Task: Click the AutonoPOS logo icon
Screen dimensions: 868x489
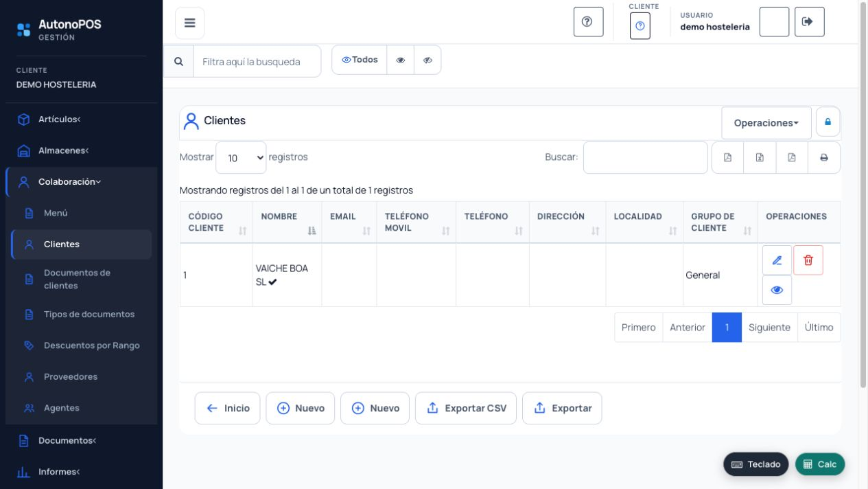Action: [23, 30]
